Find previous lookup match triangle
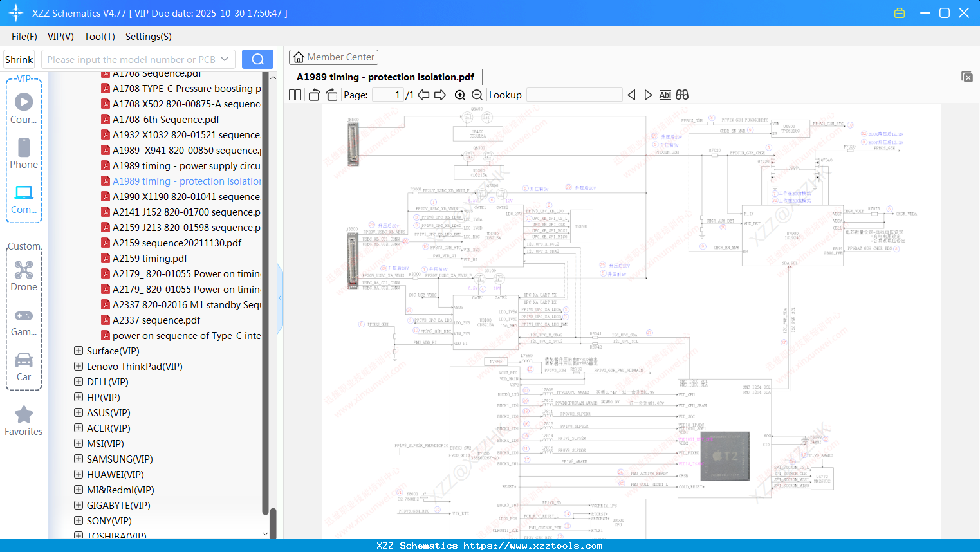Image resolution: width=980 pixels, height=552 pixels. (x=631, y=95)
